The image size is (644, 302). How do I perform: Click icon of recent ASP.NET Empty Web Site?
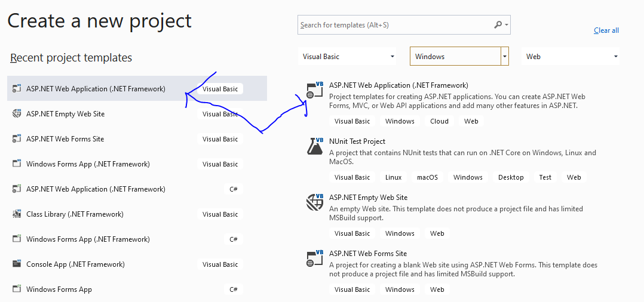click(x=17, y=113)
